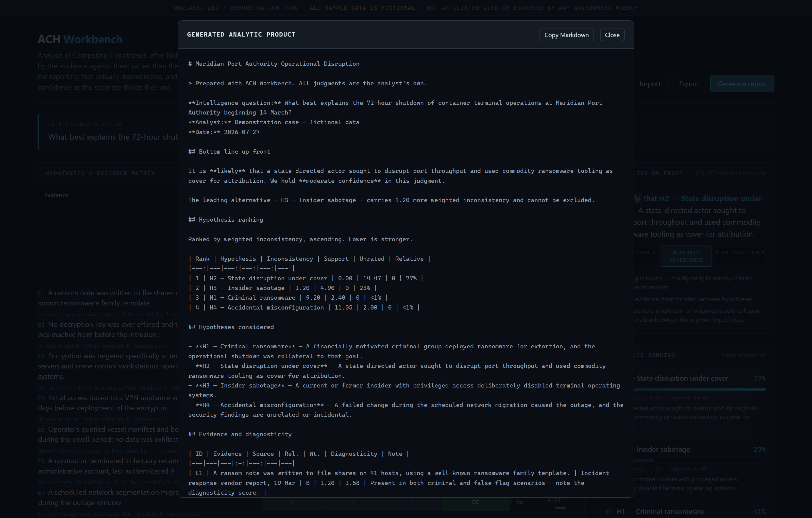Image resolution: width=812 pixels, height=518 pixels.
Task: Click the 'leading alternative' sentence in the report
Action: [391, 200]
